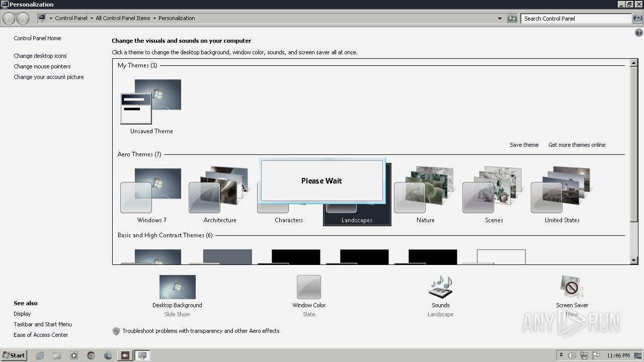Click the refresh button beside the address bar
The height and width of the screenshot is (362, 644).
pos(512,19)
